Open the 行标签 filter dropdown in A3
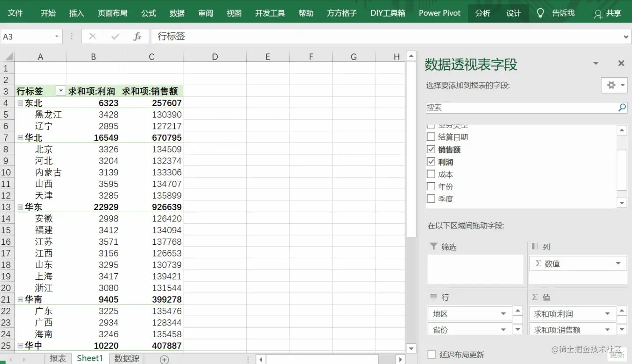Screen dimensions: 632x364 click(61, 91)
